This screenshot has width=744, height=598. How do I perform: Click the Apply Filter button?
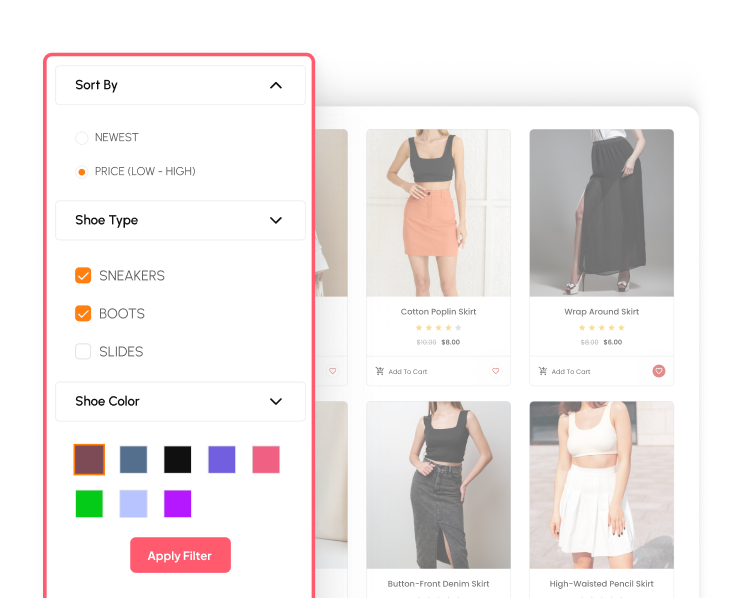pyautogui.click(x=180, y=555)
